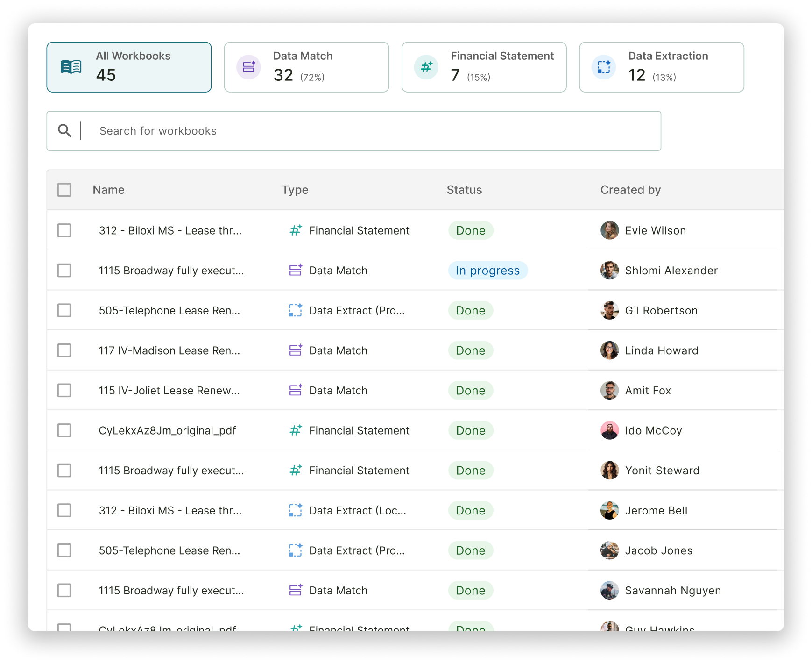Click the Data Extraction card icon
The height and width of the screenshot is (664, 812).
point(603,67)
